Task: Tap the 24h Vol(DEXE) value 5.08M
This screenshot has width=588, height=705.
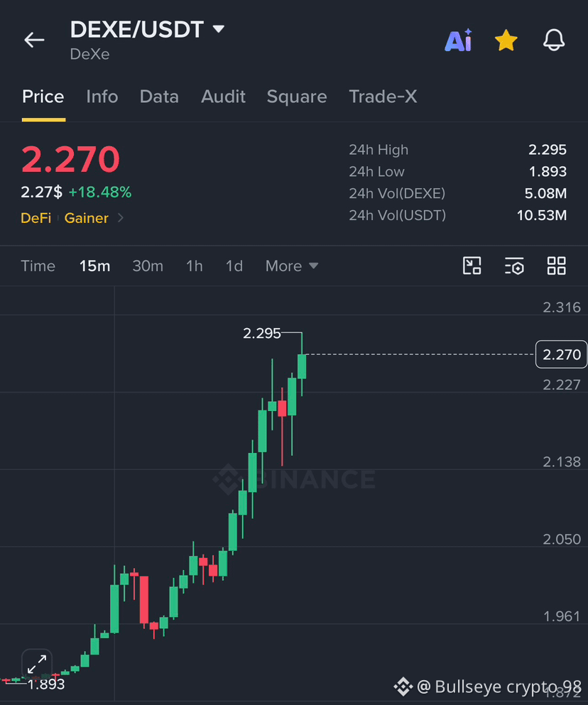Action: 545,193
